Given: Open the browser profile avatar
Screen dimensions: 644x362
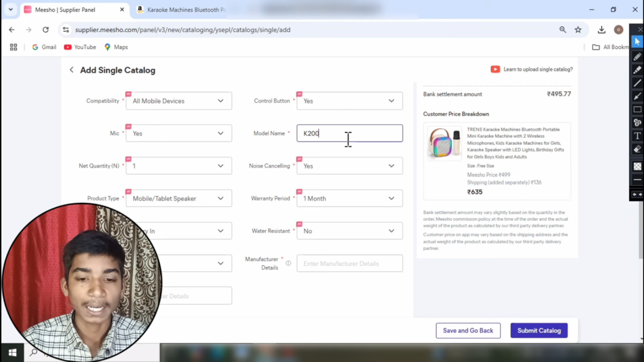Looking at the screenshot, I should coord(619,30).
